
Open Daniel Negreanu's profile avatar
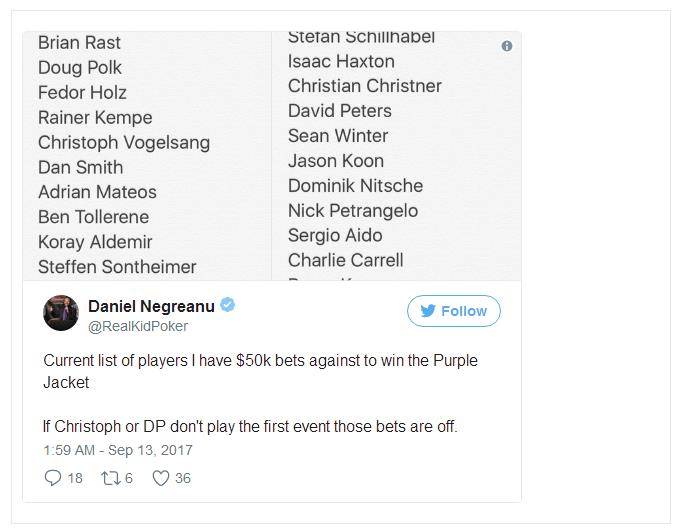tap(61, 314)
